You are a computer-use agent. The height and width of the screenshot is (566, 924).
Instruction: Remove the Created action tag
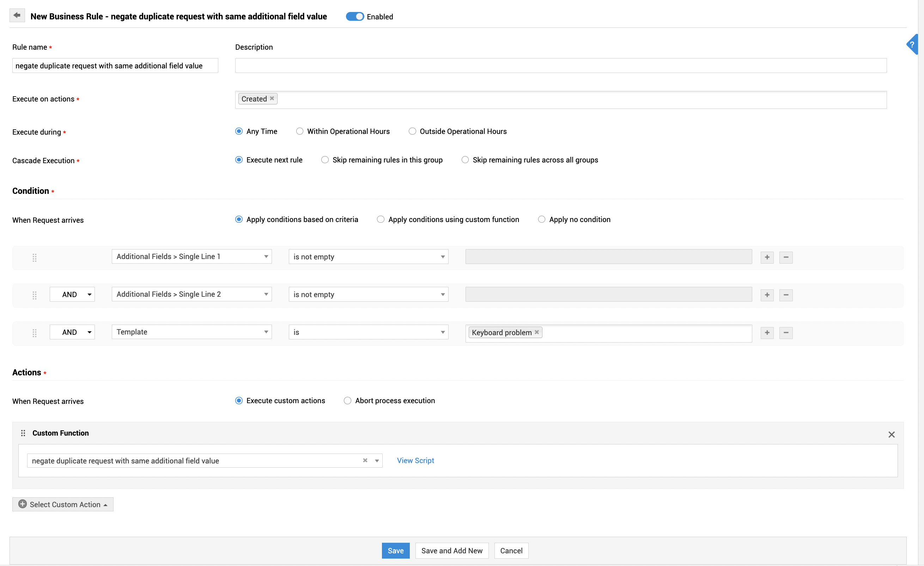click(272, 98)
